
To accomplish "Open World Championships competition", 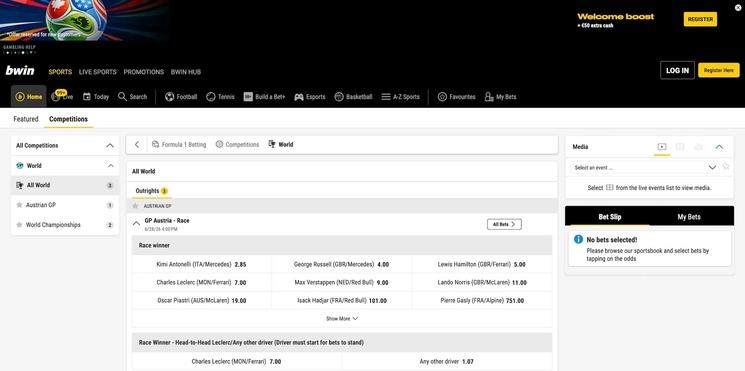I will [53, 225].
